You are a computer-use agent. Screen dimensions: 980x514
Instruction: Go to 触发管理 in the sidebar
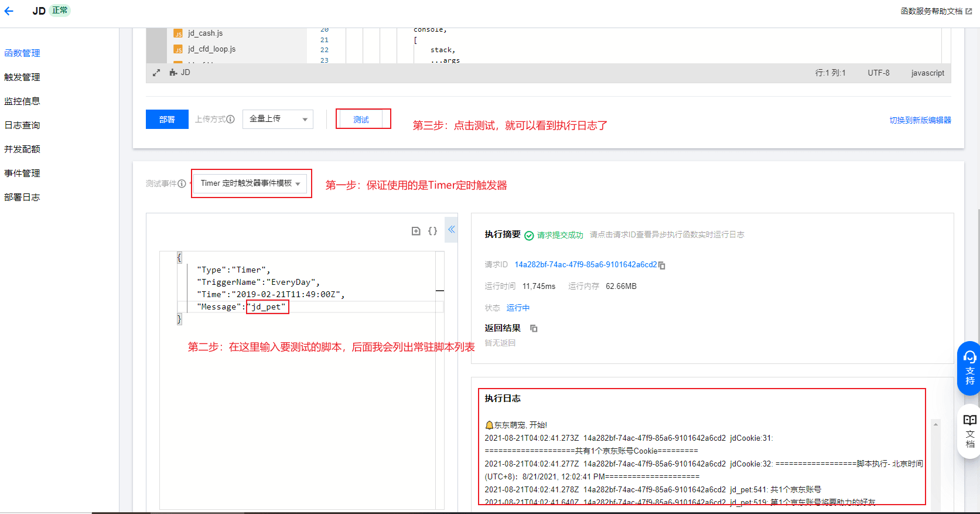(x=22, y=77)
